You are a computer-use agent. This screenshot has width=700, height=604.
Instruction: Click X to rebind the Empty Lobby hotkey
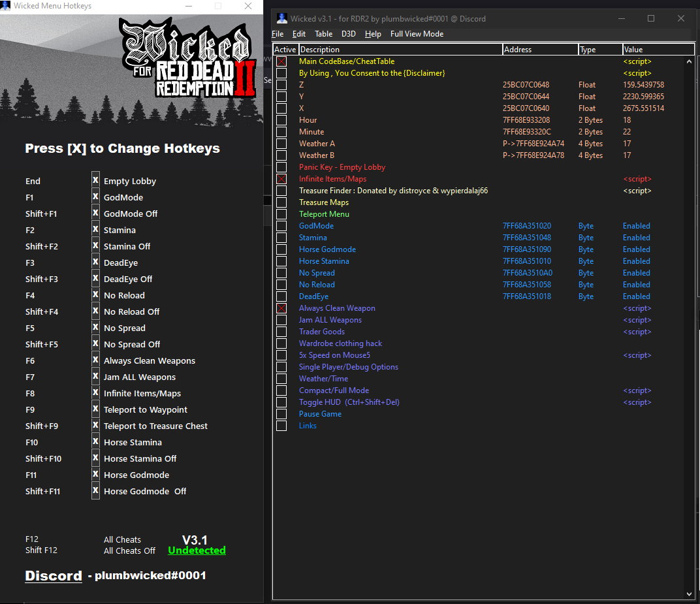click(x=95, y=181)
